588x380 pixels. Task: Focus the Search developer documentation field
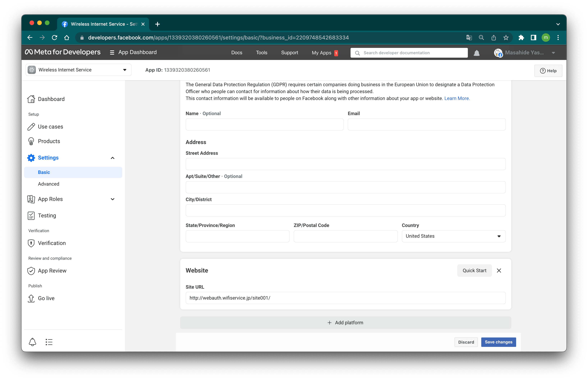409,53
